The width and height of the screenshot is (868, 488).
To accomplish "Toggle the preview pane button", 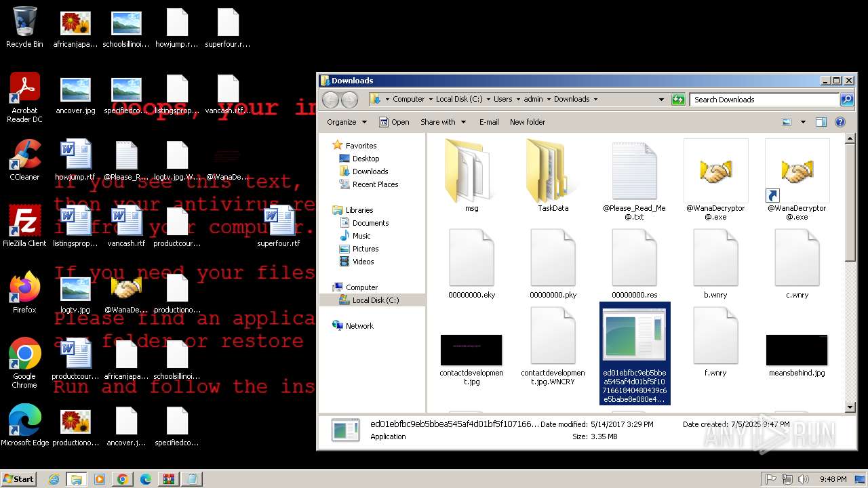I will [x=821, y=122].
